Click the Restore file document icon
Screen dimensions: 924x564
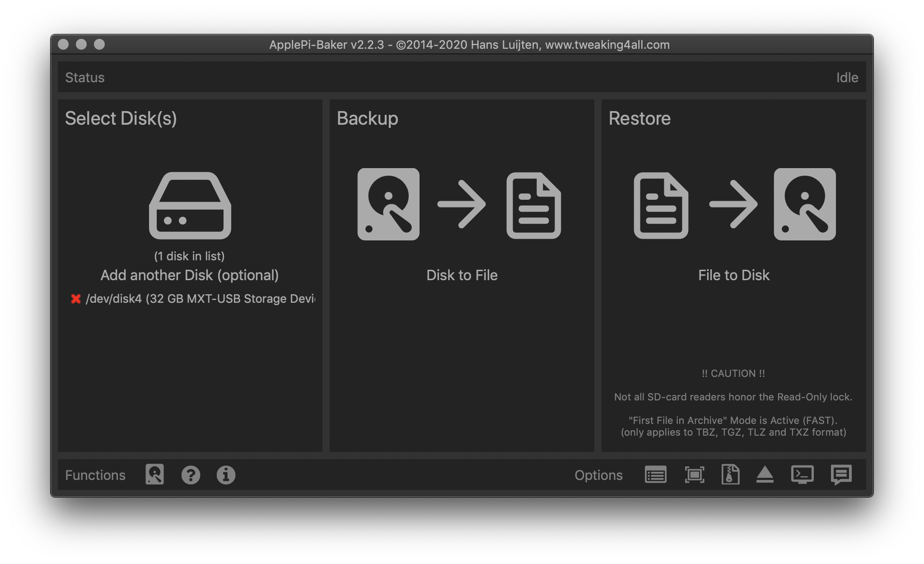[661, 205]
